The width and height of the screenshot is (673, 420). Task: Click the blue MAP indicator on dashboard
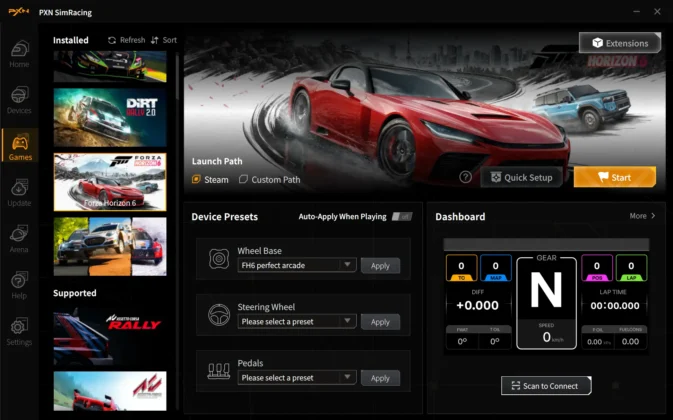[x=496, y=268]
